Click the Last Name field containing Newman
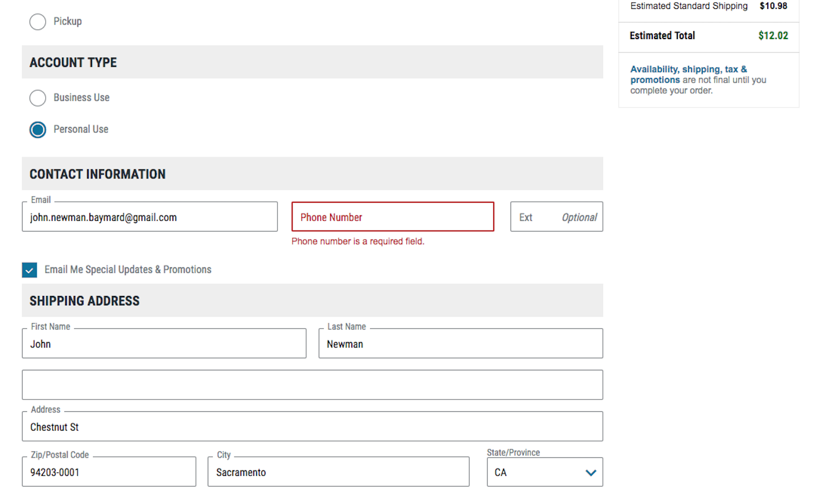Viewport: 829px width, 504px height. [460, 344]
